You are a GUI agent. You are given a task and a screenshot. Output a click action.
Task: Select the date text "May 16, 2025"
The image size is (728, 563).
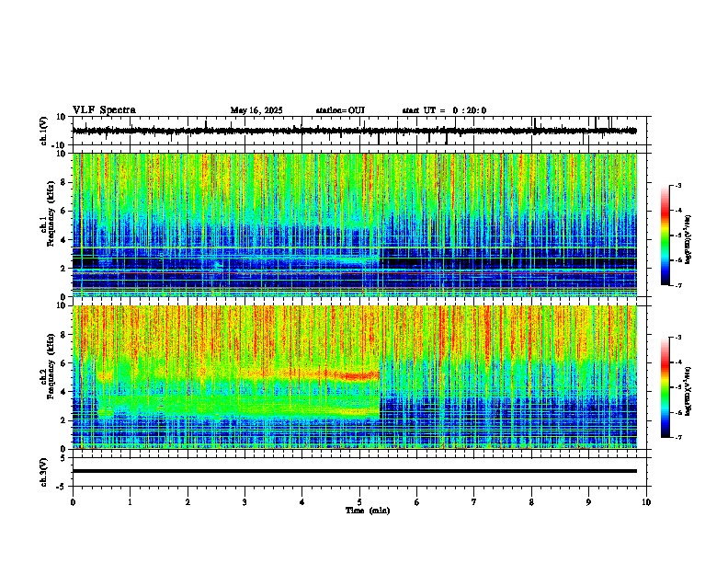256,110
